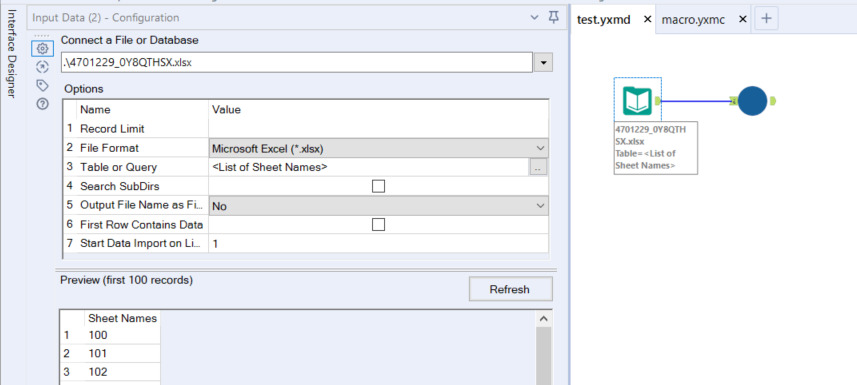857x385 pixels.
Task: Select the Input Data tool on canvas
Action: (637, 100)
